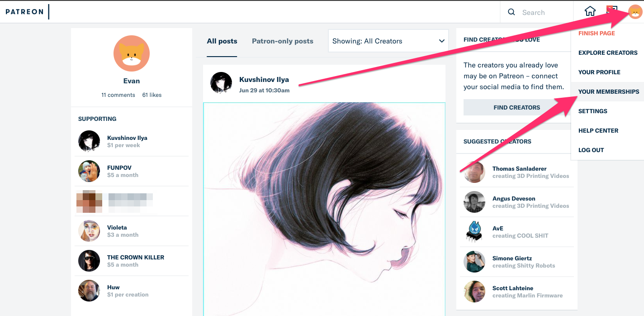644x316 pixels.
Task: Open the fox avatar account menu
Action: coord(635,12)
